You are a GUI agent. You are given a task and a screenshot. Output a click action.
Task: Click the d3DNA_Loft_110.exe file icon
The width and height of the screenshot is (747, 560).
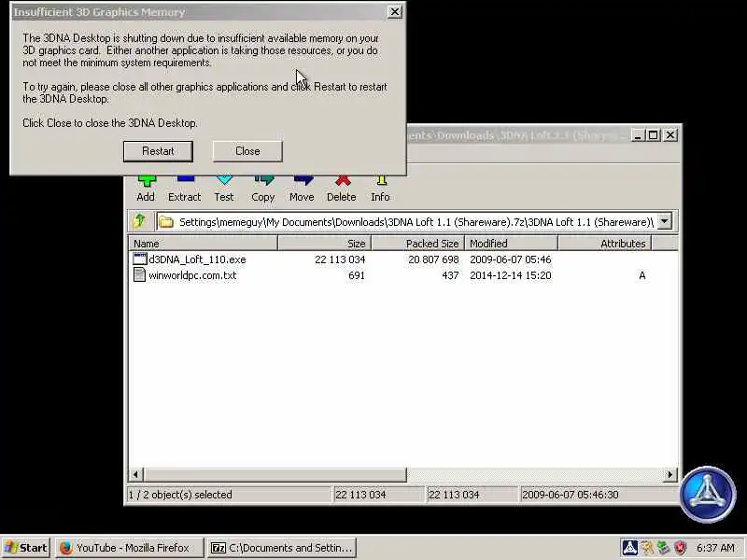[x=139, y=259]
